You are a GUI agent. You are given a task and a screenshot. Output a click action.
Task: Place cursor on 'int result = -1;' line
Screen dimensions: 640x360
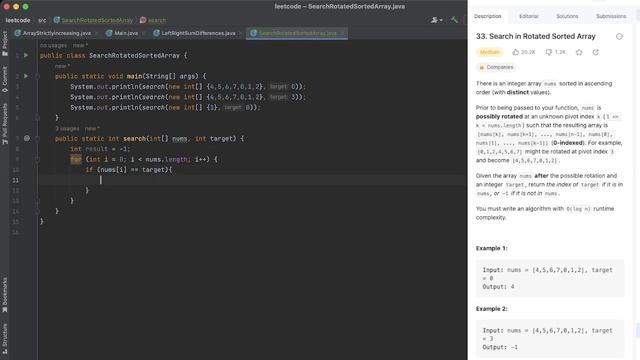point(100,149)
